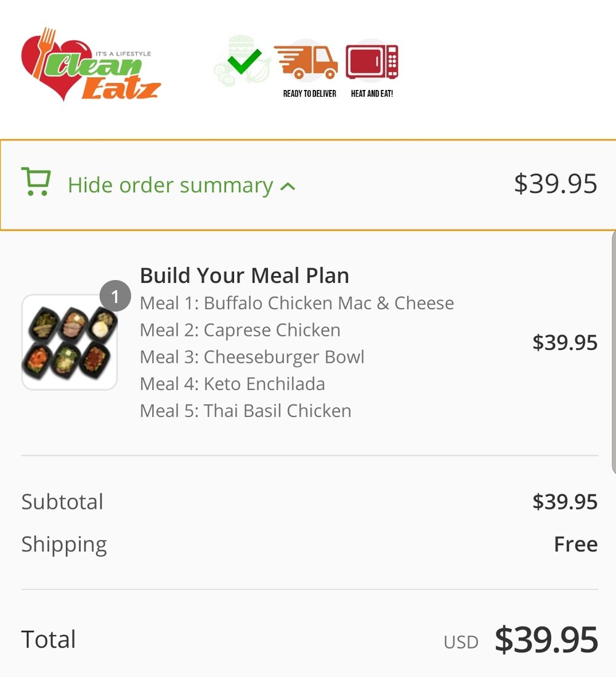Viewport: 616px width, 677px height.
Task: Click Meal 1: Buffalo Chicken Mac & Cheese
Action: point(296,303)
